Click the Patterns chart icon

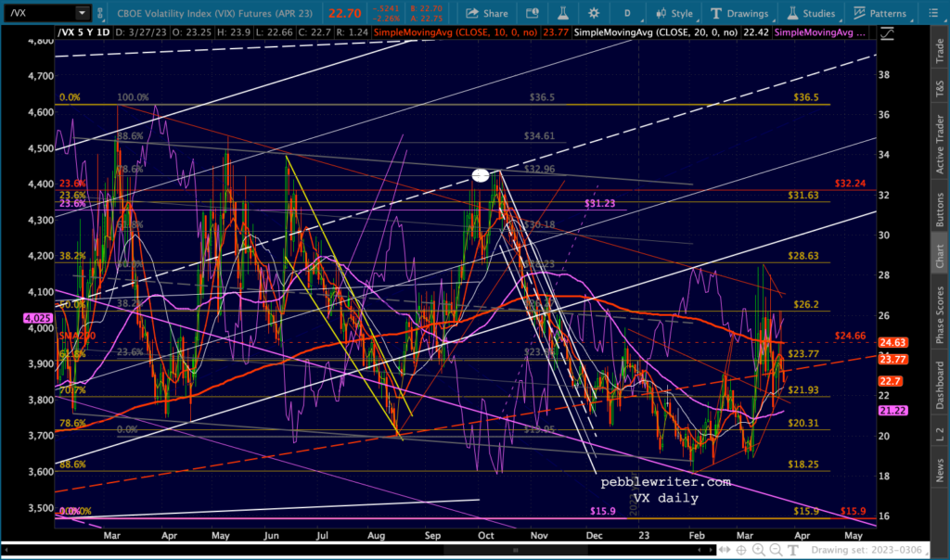[x=859, y=13]
